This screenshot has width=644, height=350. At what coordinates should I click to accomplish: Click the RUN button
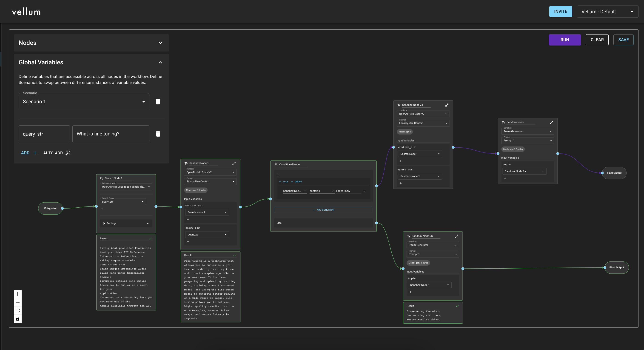pyautogui.click(x=564, y=40)
